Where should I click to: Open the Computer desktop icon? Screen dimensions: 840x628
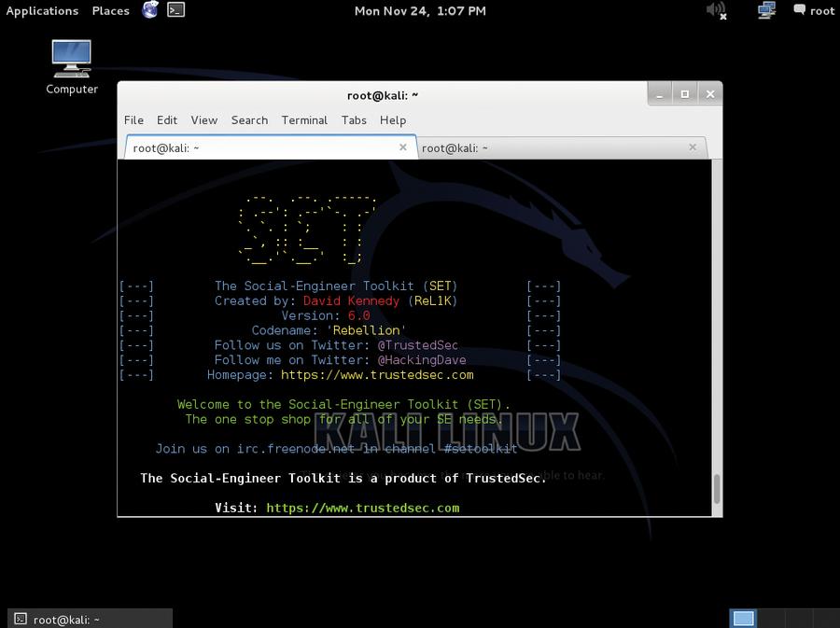(72, 67)
